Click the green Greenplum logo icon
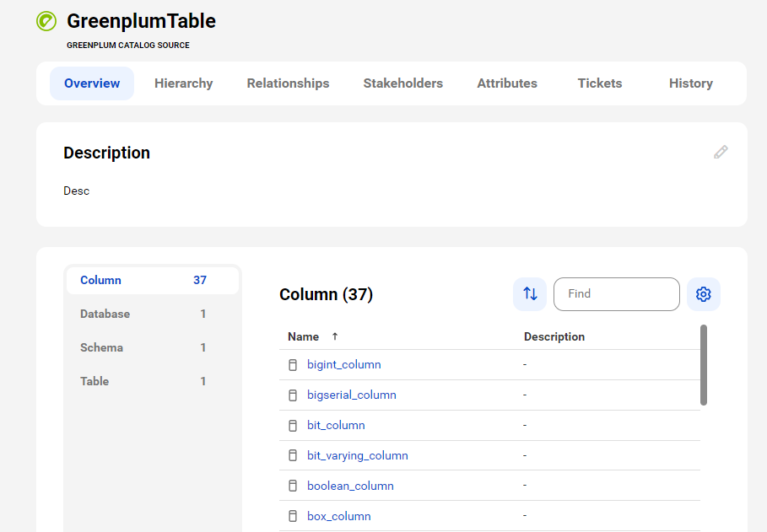Screen dimensions: 767x532 tap(46, 21)
